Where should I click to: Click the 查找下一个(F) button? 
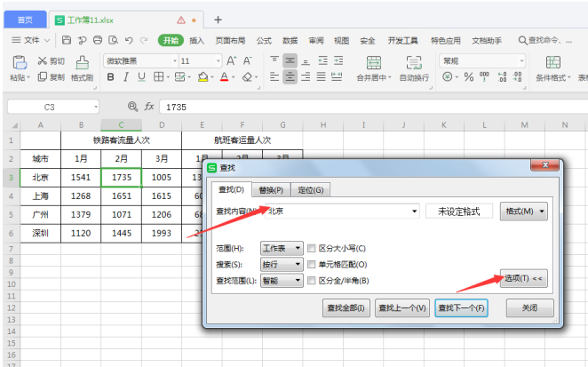pos(461,308)
